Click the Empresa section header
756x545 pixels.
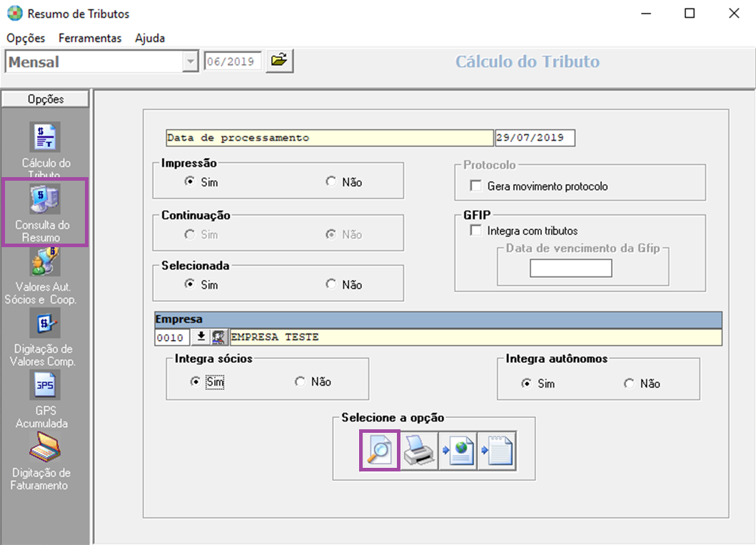point(438,320)
